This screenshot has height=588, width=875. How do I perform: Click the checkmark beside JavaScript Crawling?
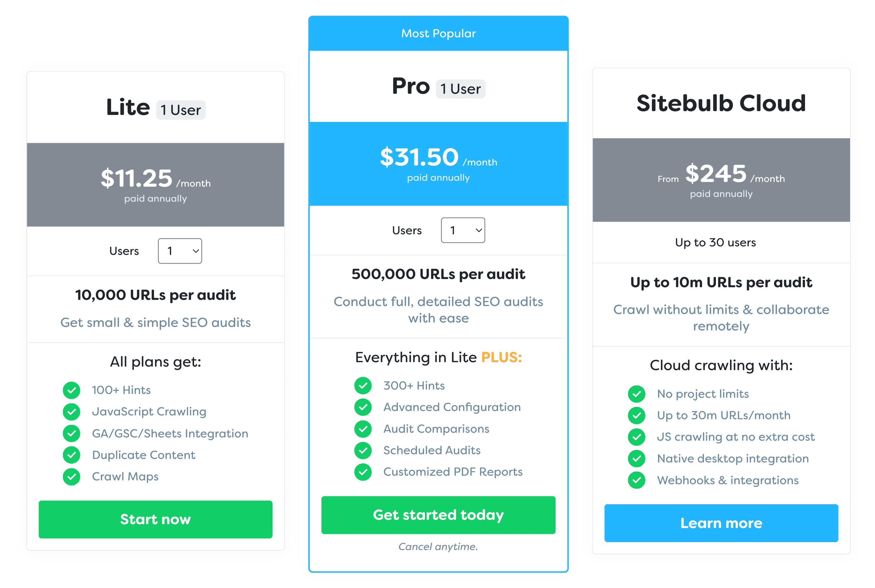pyautogui.click(x=71, y=411)
